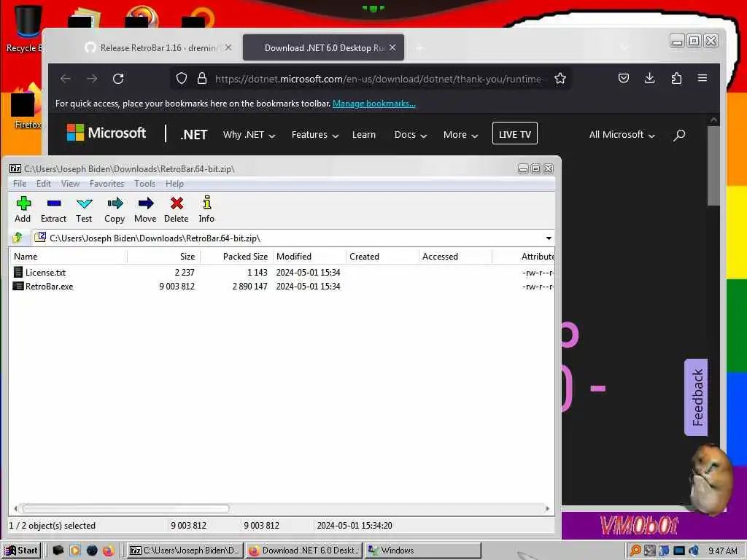Click the Microsoft site search icon
Viewport: 747px width, 560px height.
click(679, 135)
